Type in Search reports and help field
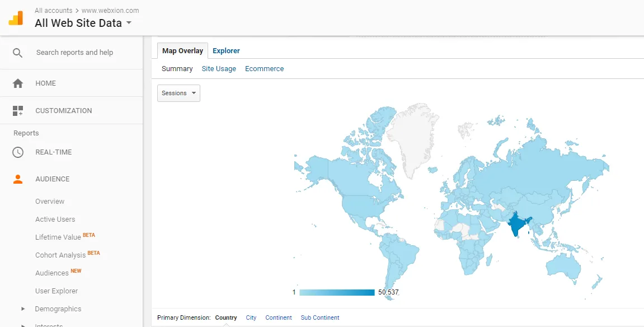 pyautogui.click(x=74, y=53)
